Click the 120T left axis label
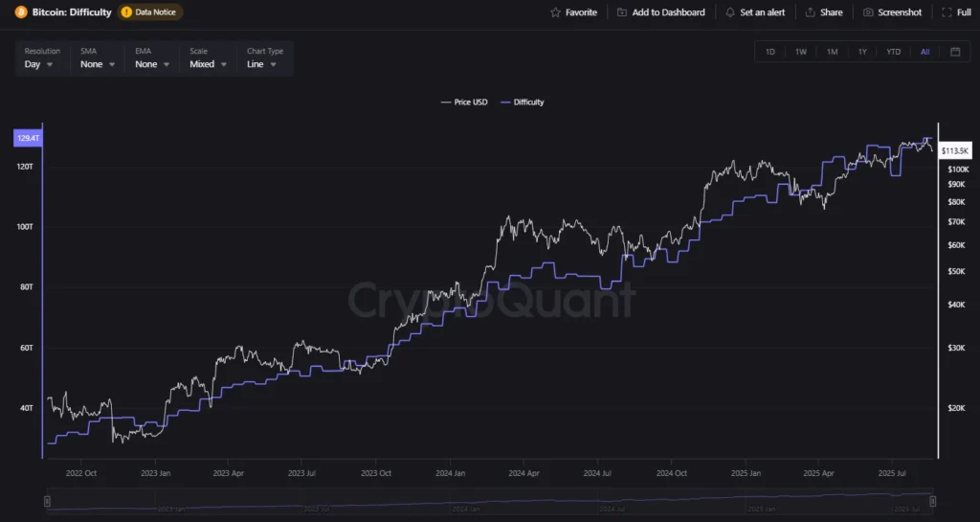The height and width of the screenshot is (522, 980). pyautogui.click(x=25, y=167)
